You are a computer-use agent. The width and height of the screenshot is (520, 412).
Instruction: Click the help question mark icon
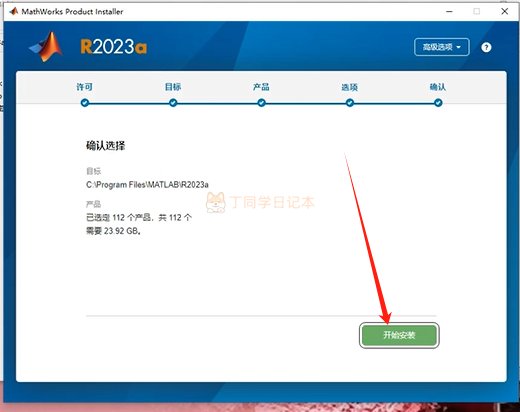[x=486, y=47]
